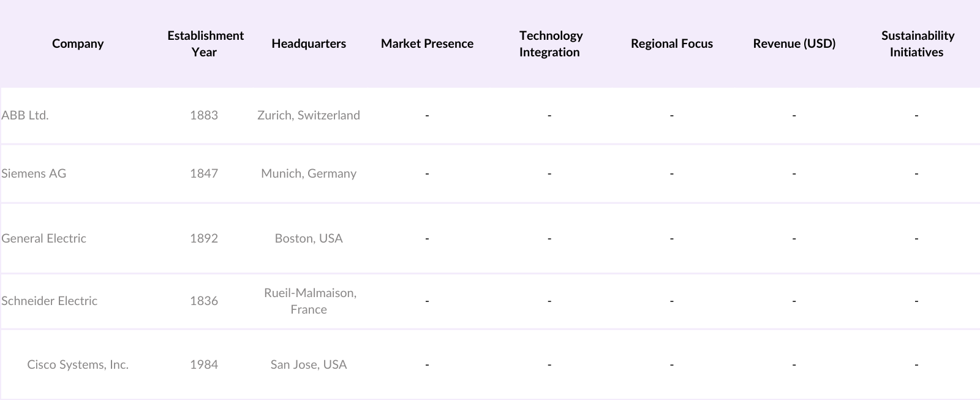This screenshot has width=980, height=400.
Task: Select the Headquarters column header
Action: pos(309,43)
